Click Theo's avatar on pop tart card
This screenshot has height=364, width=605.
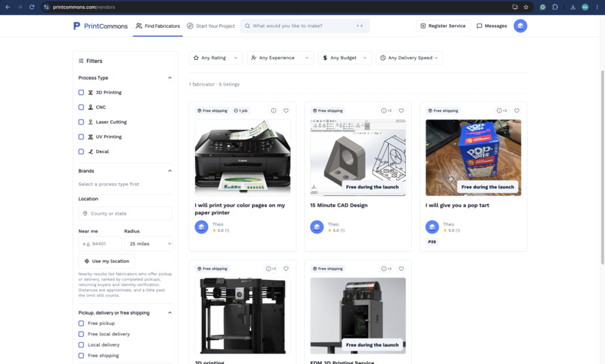coord(432,227)
